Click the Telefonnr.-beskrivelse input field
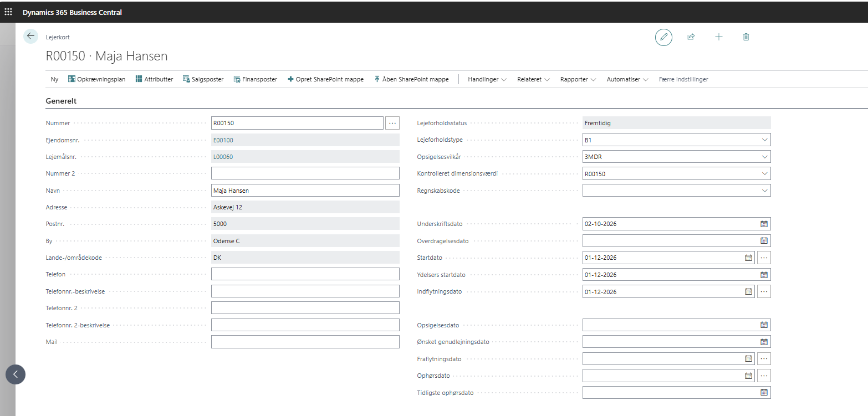Screen dimensions: 868x416 [305, 291]
